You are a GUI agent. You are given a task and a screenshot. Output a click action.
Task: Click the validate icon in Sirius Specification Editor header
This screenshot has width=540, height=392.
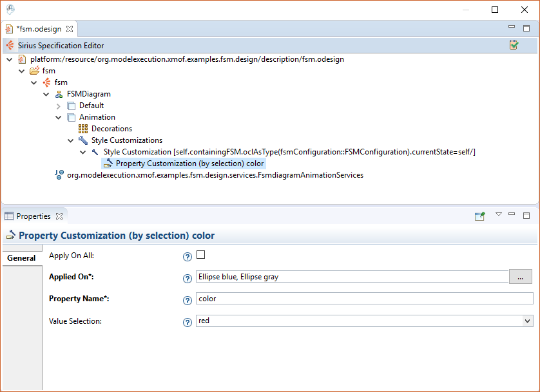[x=514, y=45]
